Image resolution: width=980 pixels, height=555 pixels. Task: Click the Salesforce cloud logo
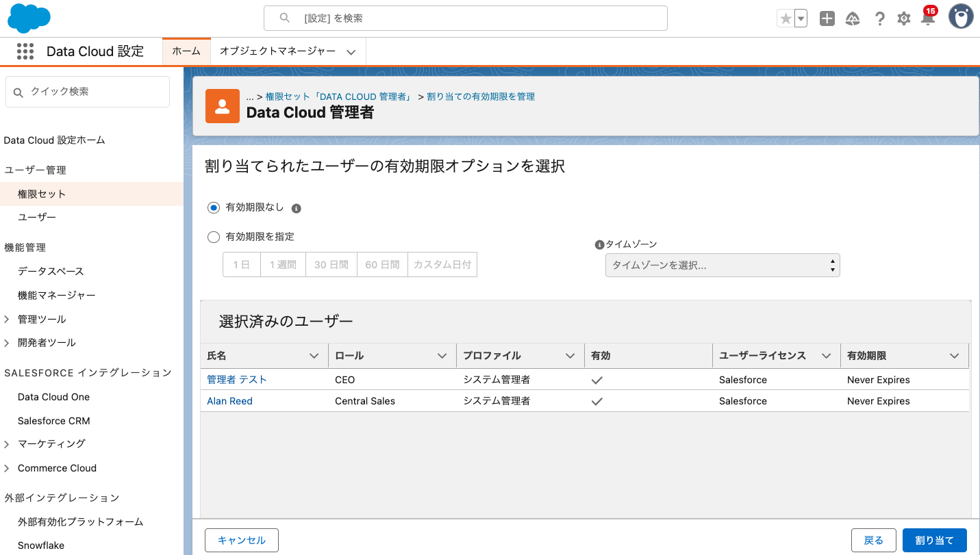pos(29,18)
